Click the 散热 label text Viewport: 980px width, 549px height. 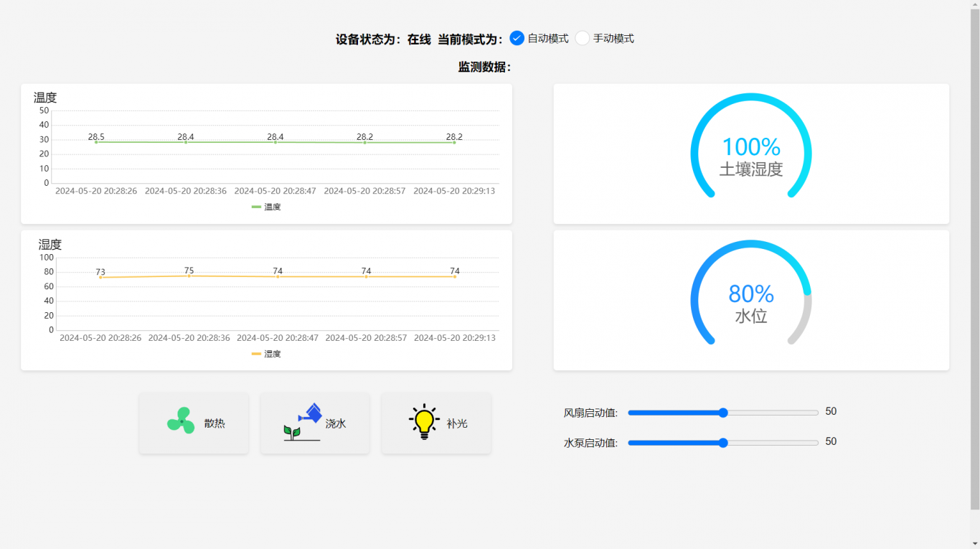[x=215, y=423]
